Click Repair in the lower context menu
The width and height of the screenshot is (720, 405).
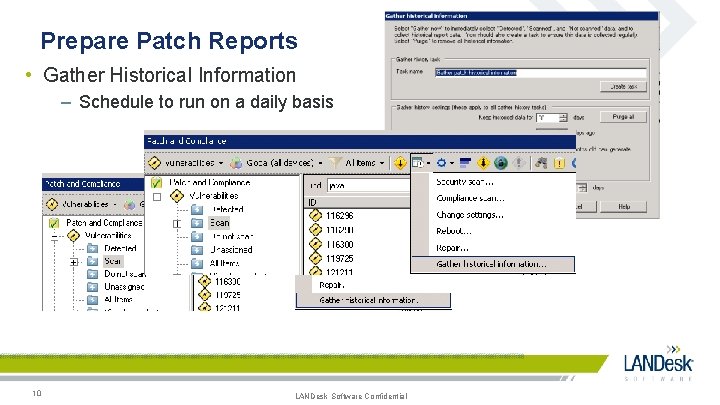click(x=332, y=285)
